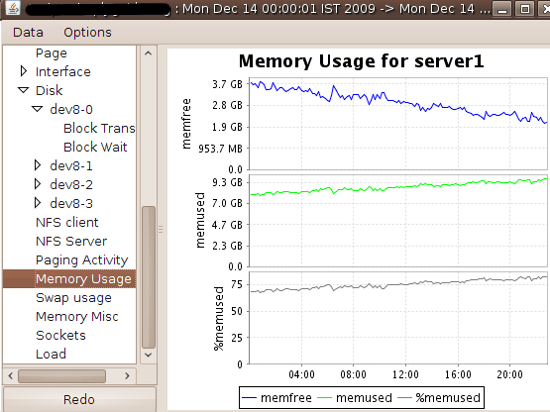Expand the Interface tree node
This screenshot has width=550, height=412.
point(24,71)
